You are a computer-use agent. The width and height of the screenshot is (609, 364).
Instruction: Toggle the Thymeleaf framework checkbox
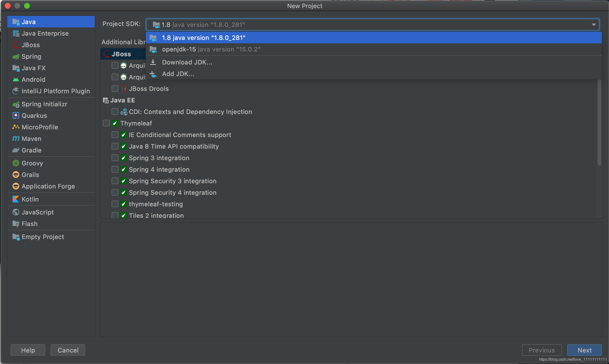pyautogui.click(x=106, y=123)
